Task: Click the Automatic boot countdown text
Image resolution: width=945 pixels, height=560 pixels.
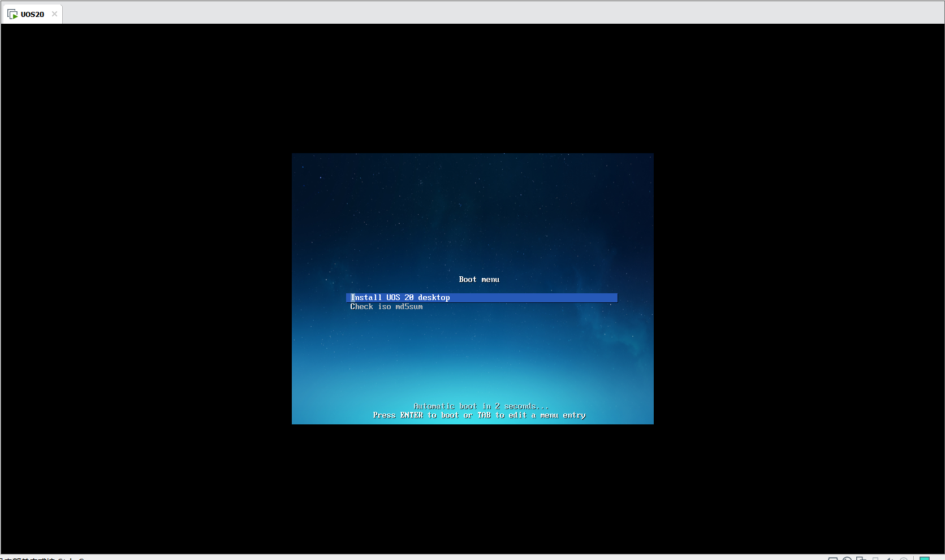Action: 481,406
